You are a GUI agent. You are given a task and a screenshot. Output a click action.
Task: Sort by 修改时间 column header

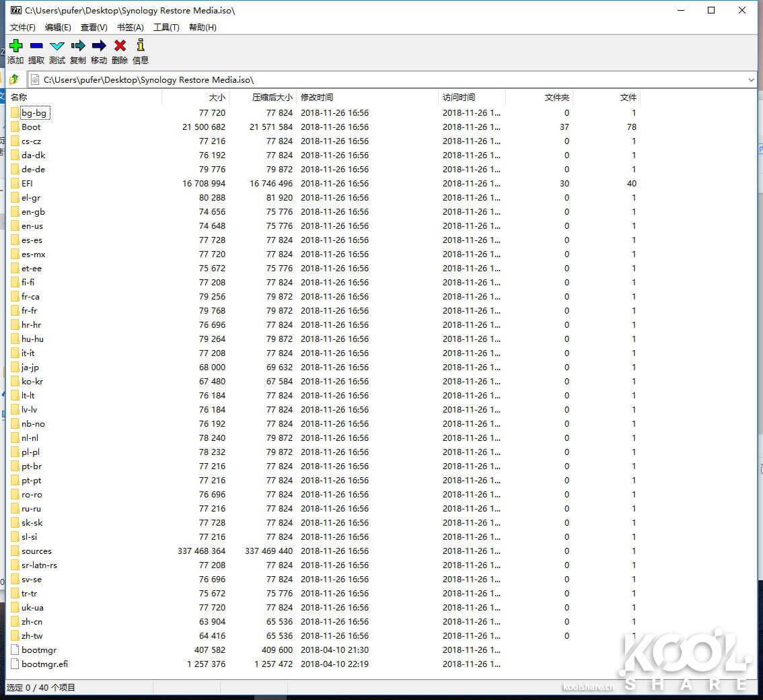(x=317, y=98)
